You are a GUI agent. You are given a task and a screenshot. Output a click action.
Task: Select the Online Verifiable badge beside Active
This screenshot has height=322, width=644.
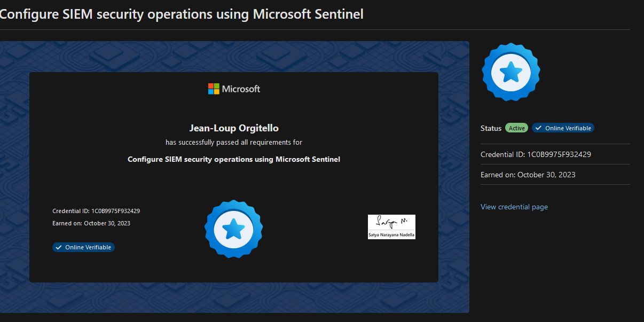pyautogui.click(x=563, y=128)
